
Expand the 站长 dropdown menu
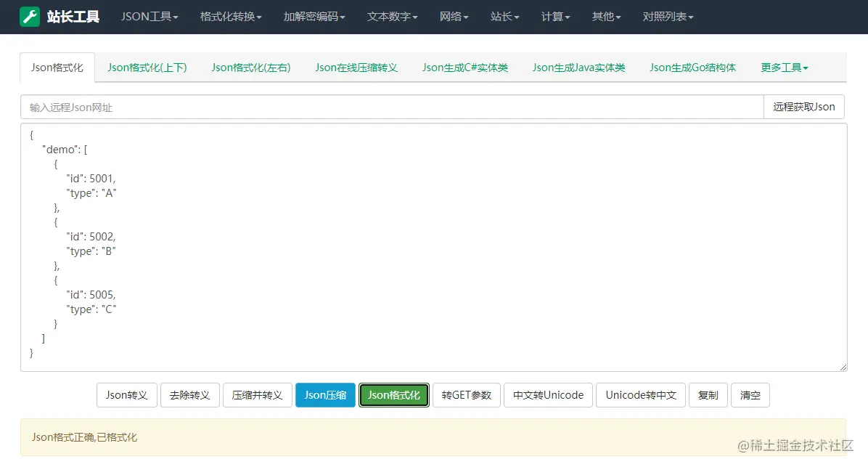(505, 17)
